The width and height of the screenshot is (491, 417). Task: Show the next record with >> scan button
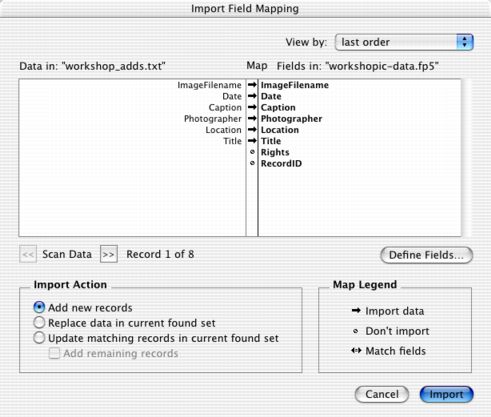[109, 255]
